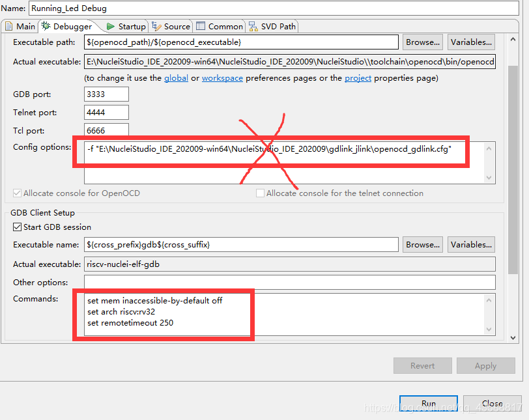Click the Debugger bug icon
This screenshot has height=420, width=529.
point(46,26)
